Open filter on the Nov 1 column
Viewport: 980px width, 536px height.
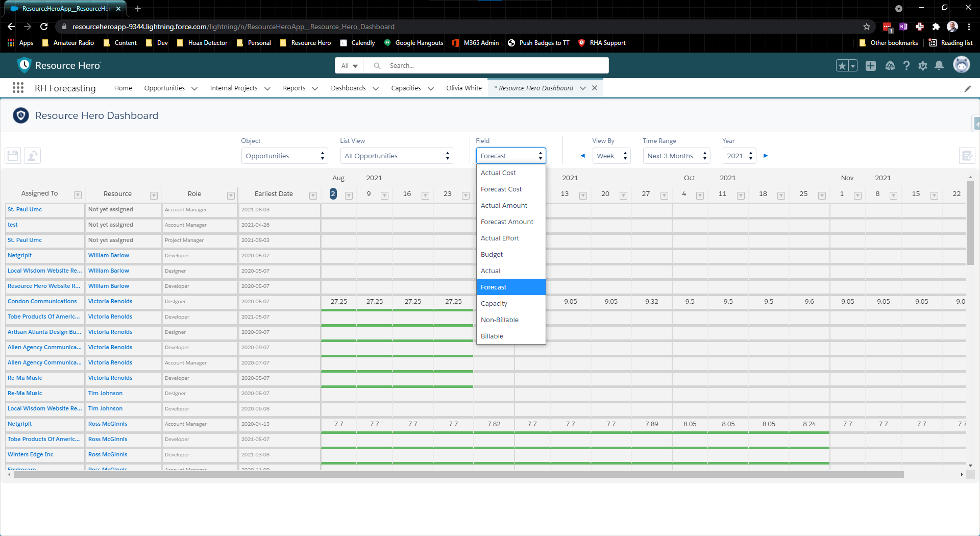[857, 195]
